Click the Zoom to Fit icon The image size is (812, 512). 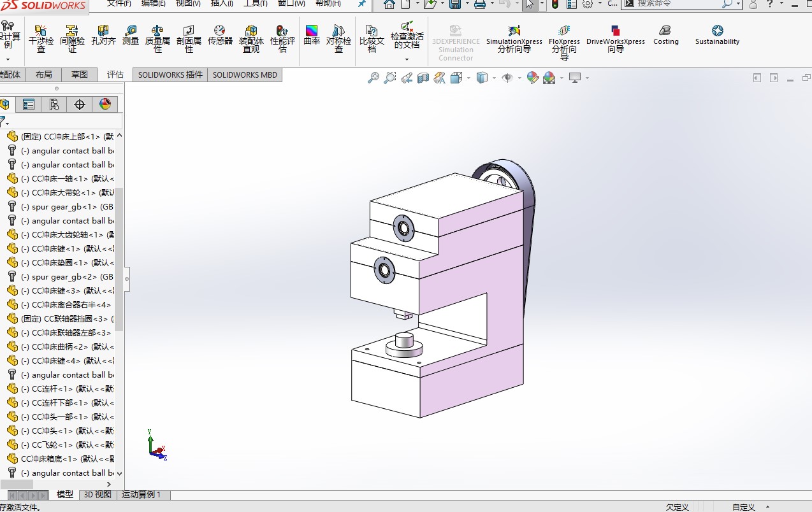pos(373,78)
